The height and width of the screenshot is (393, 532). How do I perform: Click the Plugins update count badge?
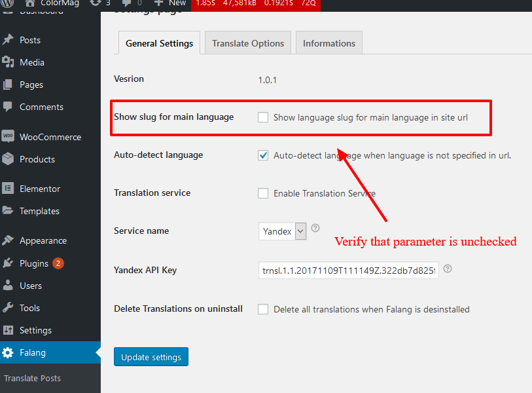(58, 263)
